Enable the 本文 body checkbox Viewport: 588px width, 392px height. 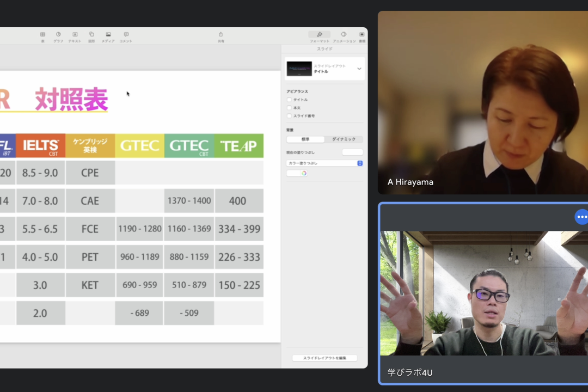coord(289,108)
